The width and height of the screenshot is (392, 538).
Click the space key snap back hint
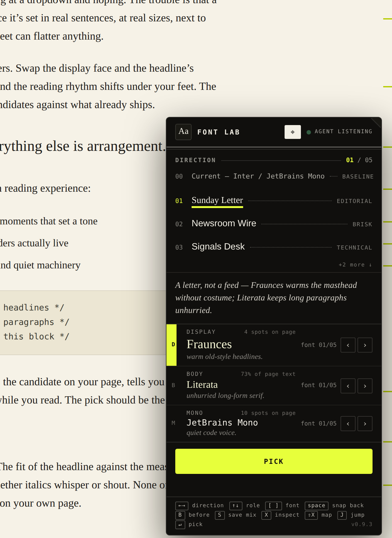(317, 506)
